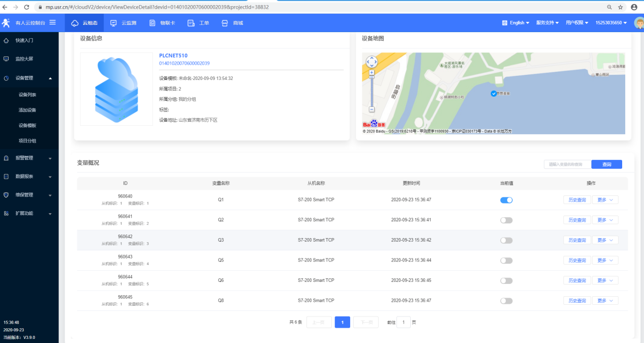Click 历史查询 button for Q5 row
This screenshot has width=644, height=343.
(577, 261)
